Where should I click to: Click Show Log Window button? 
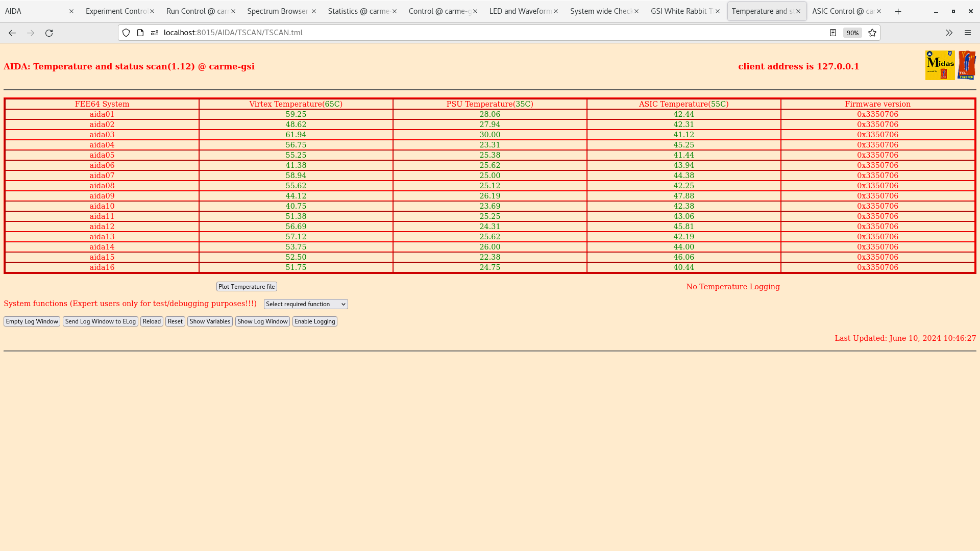tap(262, 321)
